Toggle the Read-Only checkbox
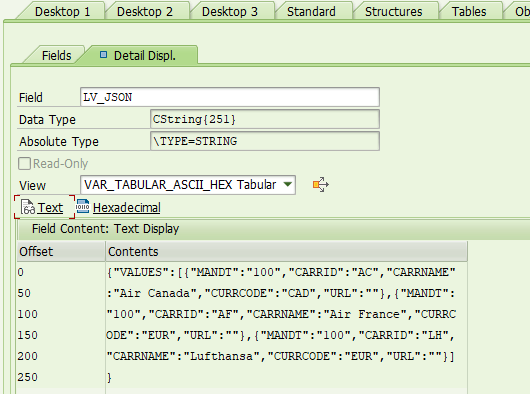The width and height of the screenshot is (530, 394). click(x=24, y=164)
